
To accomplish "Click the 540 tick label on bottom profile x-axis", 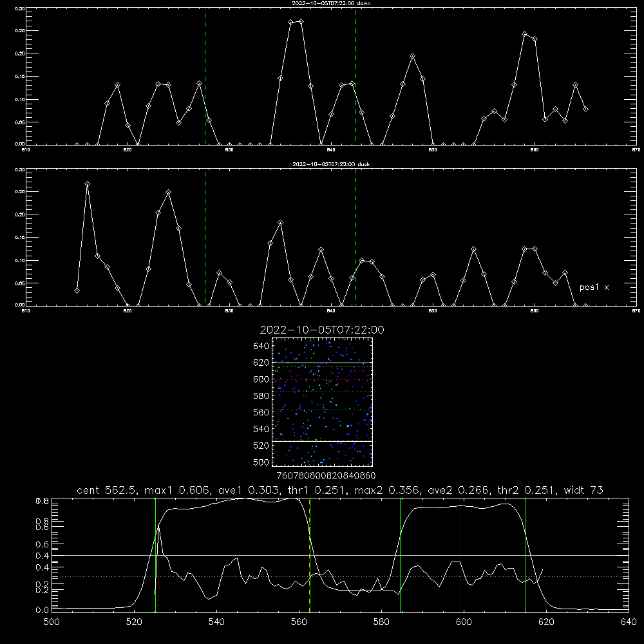I will coord(216,622).
